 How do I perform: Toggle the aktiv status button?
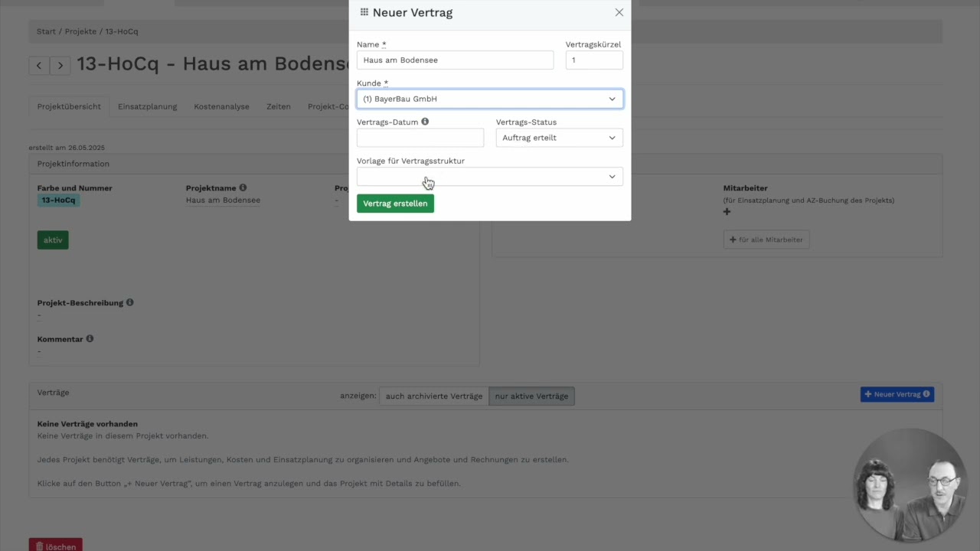tap(53, 240)
